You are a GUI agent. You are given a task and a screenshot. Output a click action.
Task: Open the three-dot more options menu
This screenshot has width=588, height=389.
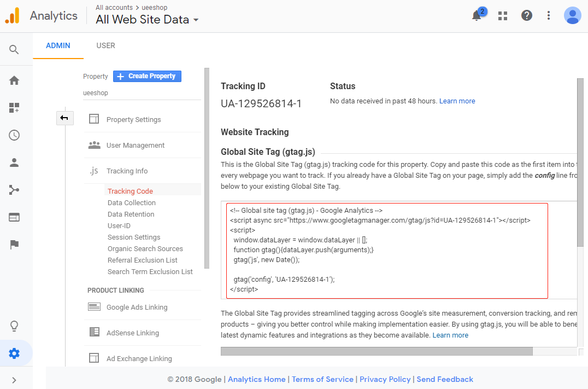tap(548, 15)
